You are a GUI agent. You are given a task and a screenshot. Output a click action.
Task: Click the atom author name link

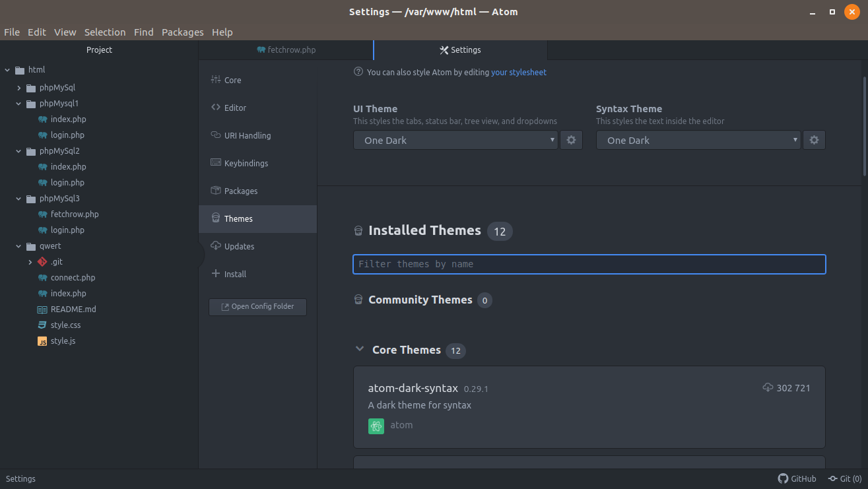click(x=401, y=425)
